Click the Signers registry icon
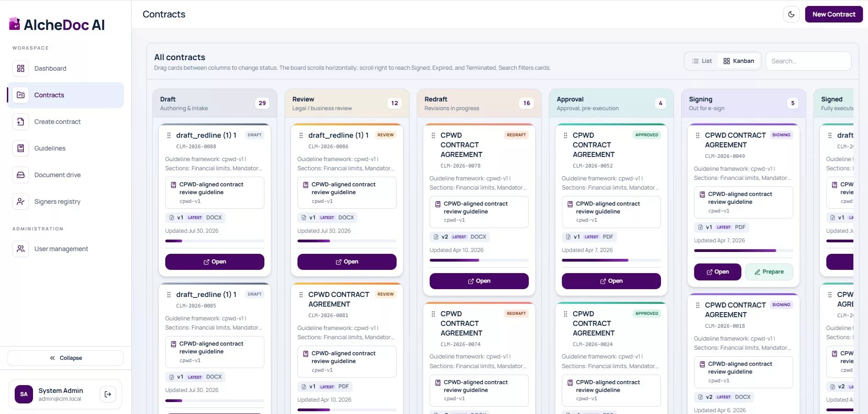868x414 pixels. 21,201
